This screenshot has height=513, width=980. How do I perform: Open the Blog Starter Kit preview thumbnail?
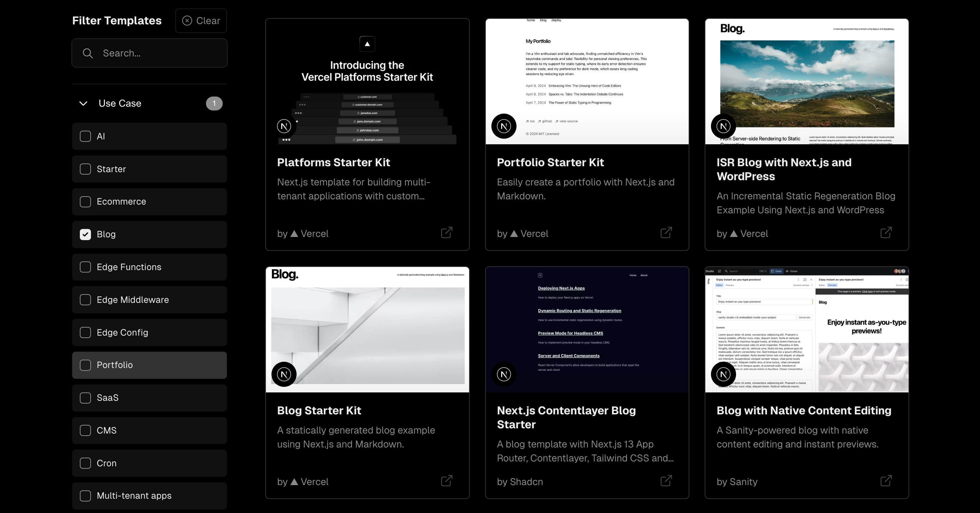367,330
